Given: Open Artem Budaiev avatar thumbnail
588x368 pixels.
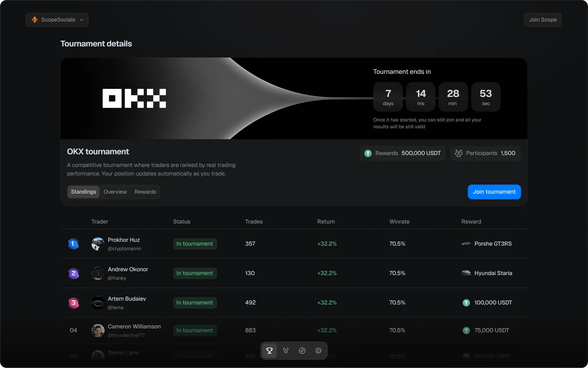Looking at the screenshot, I should click(98, 303).
